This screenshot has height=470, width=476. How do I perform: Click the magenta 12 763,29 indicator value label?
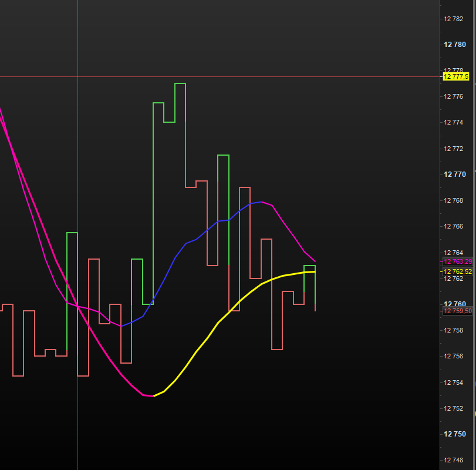pyautogui.click(x=458, y=261)
